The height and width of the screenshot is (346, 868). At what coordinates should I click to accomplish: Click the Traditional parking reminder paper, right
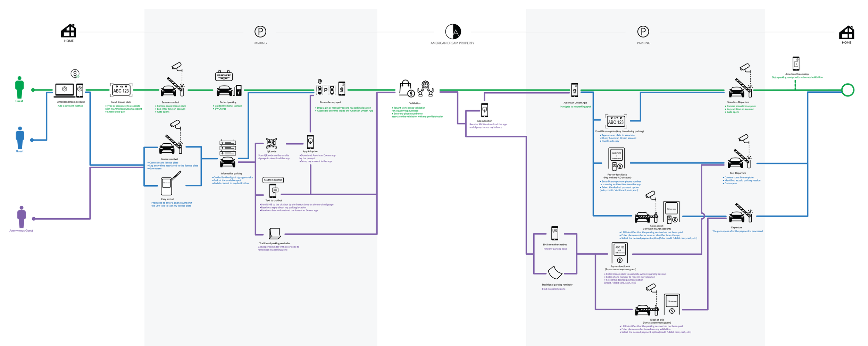(x=555, y=273)
